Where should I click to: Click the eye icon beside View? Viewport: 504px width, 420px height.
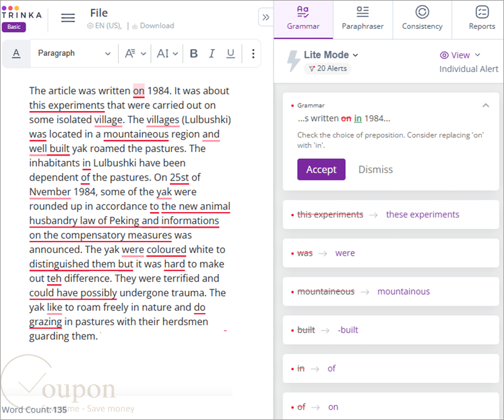pos(444,55)
